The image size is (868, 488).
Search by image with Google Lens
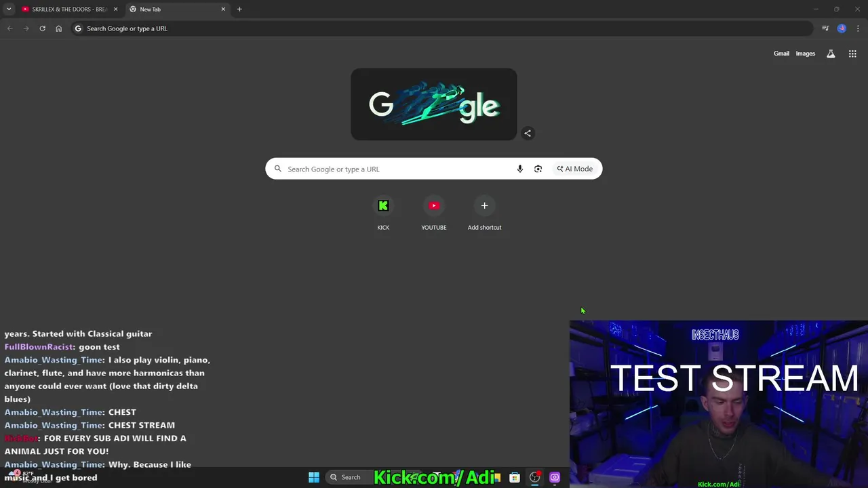point(538,169)
